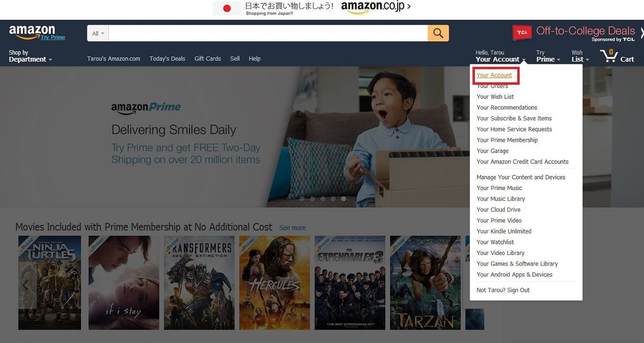Screen dimensions: 644x343
Task: Click the Sell navigation link
Action: (235, 59)
